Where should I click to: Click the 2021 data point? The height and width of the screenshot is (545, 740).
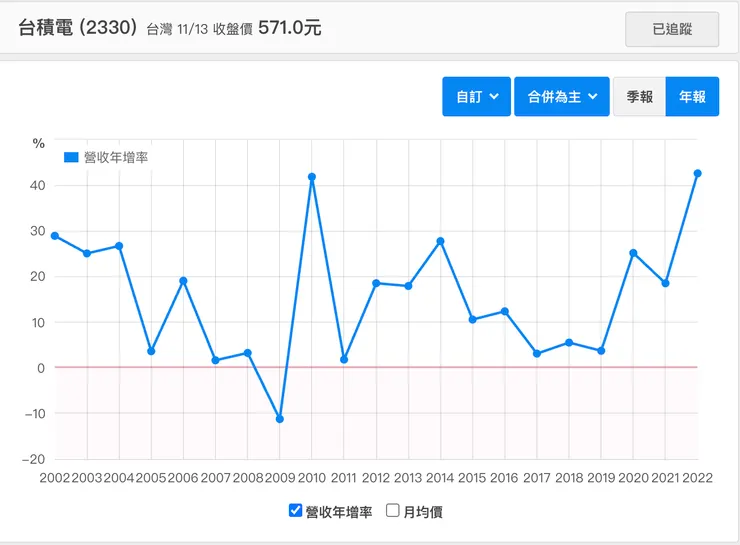tap(665, 283)
